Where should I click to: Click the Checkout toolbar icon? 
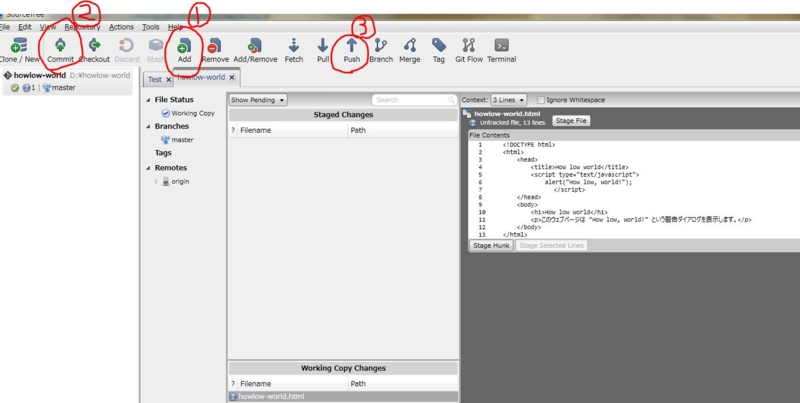[94, 45]
